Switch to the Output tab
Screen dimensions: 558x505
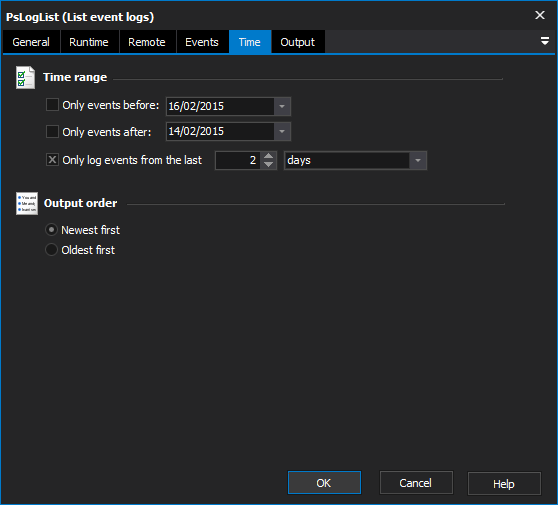click(298, 42)
